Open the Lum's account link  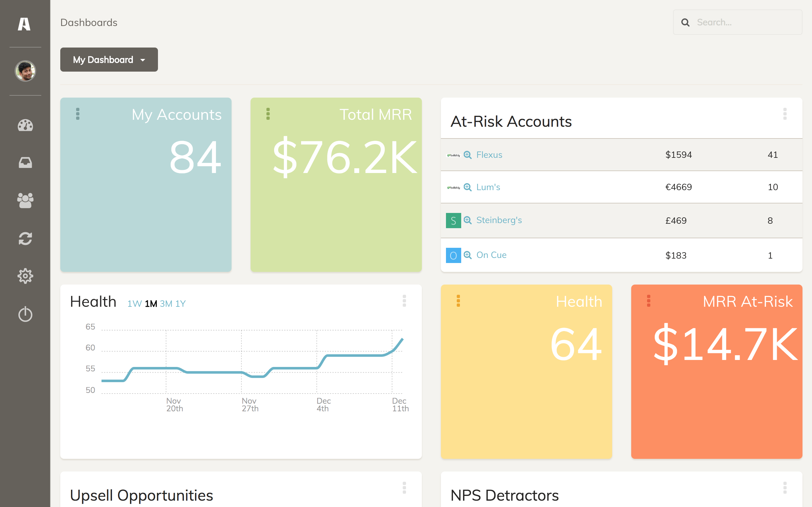click(488, 187)
